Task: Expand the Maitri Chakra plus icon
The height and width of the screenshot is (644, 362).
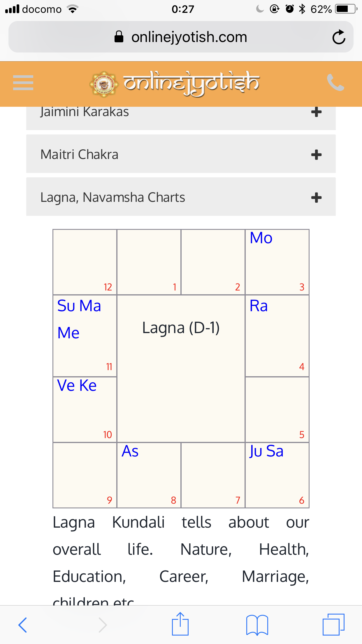Action: coord(316,155)
